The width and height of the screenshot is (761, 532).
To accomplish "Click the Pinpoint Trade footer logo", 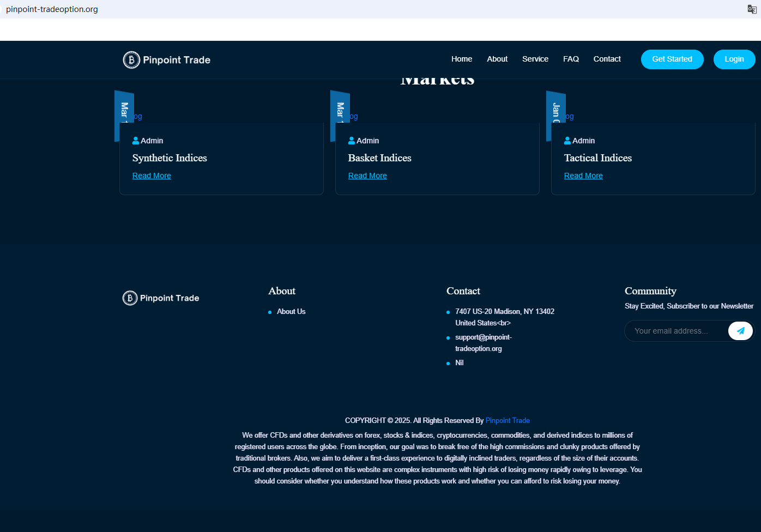I will coord(161,298).
